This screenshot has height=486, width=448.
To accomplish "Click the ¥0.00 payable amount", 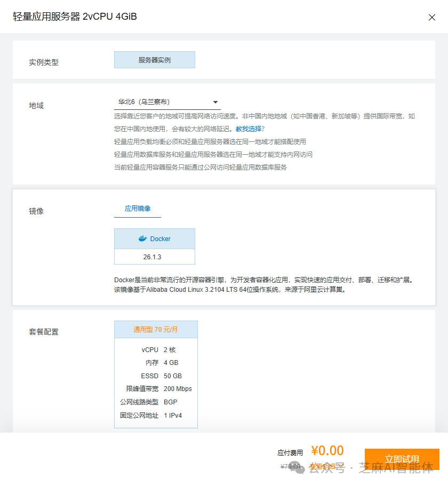I will [x=327, y=451].
